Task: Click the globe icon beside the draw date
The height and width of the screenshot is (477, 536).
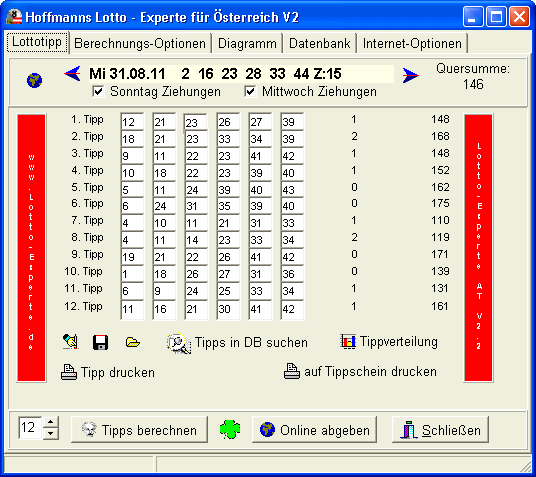Action: click(35, 80)
